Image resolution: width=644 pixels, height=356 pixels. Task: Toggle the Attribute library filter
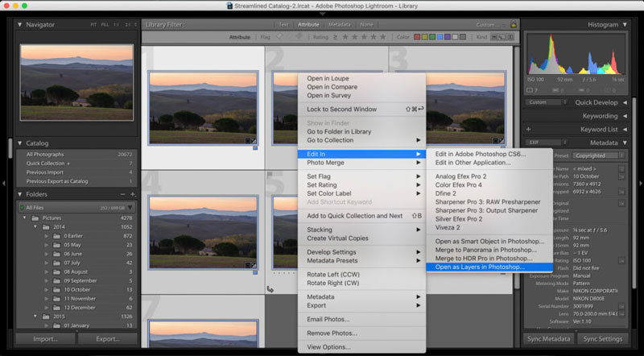[x=308, y=25]
